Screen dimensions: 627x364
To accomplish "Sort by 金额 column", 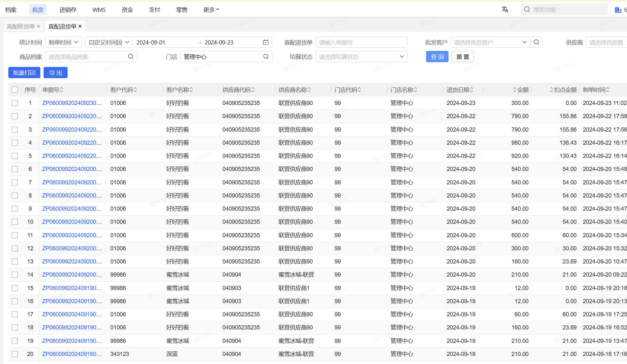I will click(515, 90).
